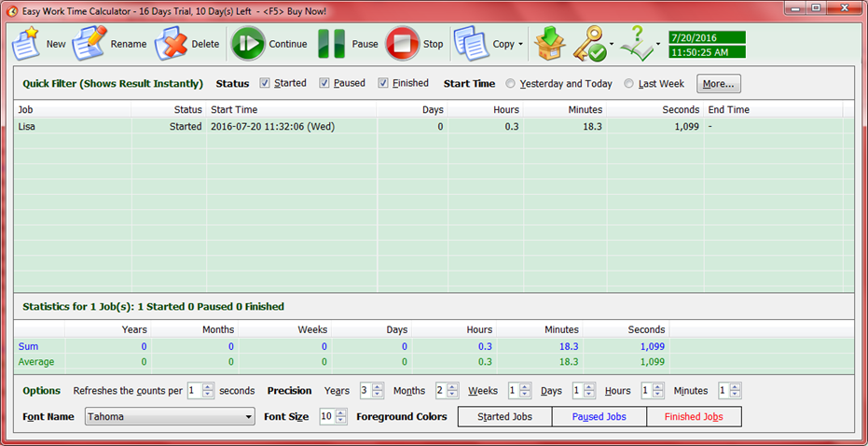
Task: Click the green date display 7/20/2016
Action: pyautogui.click(x=707, y=37)
